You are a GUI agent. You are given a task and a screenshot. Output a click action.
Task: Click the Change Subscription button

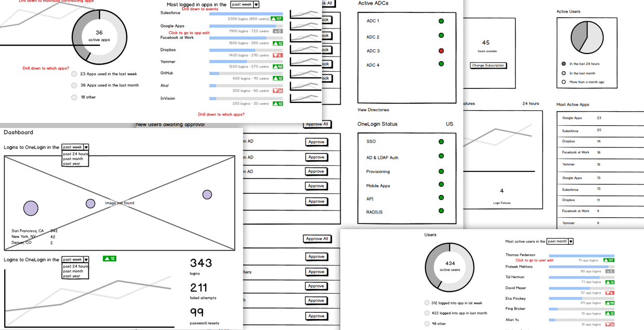pos(488,65)
